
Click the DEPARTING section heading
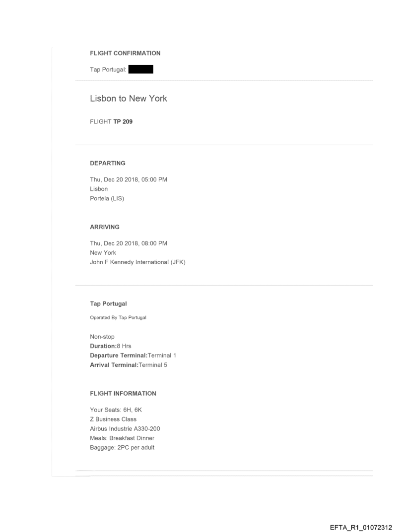[x=108, y=163]
